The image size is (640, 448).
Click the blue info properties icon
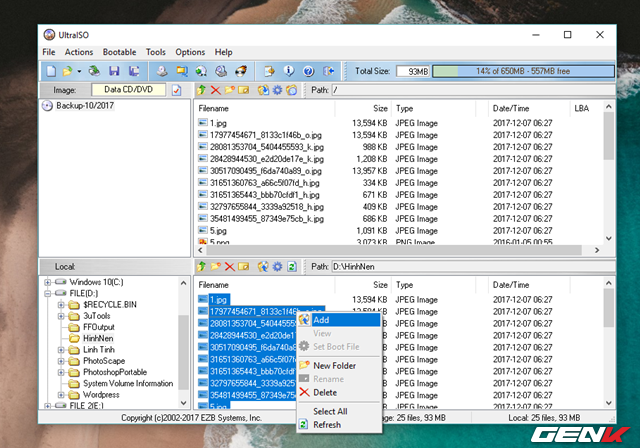click(289, 71)
